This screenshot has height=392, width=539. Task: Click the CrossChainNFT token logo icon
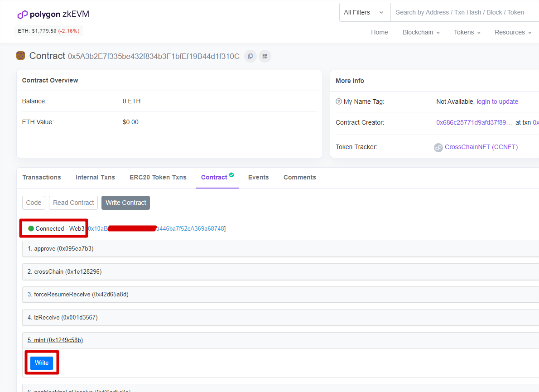point(438,148)
